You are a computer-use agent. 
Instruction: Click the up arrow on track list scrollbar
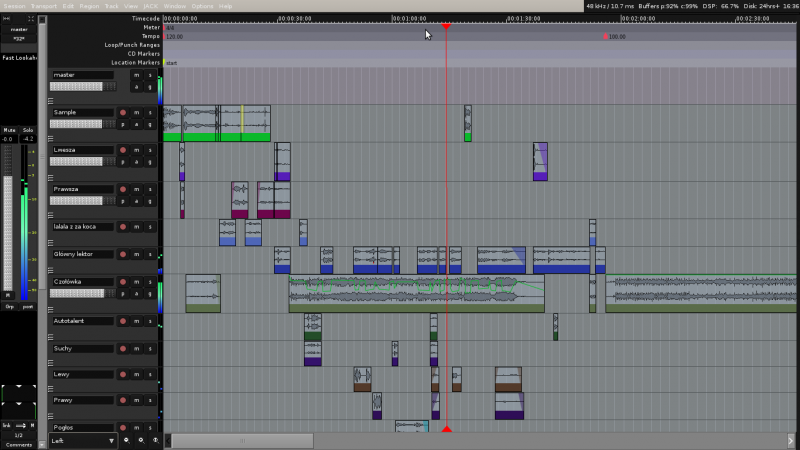click(x=42, y=19)
